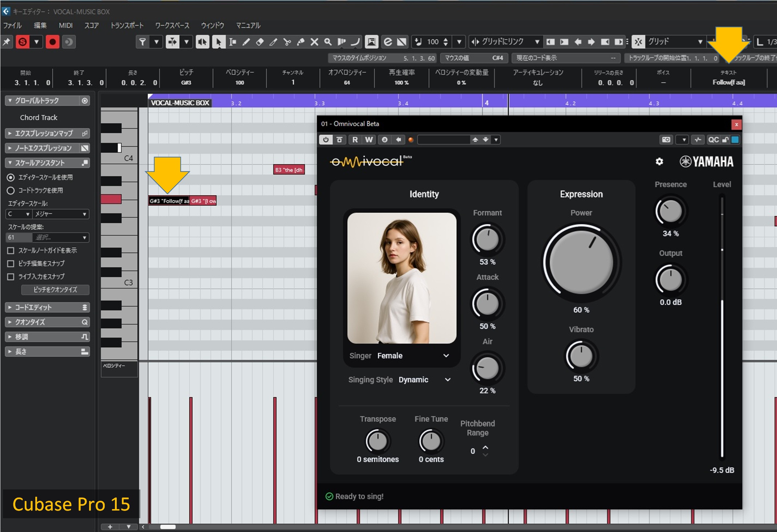Open the Transport menu
The image size is (777, 532).
pyautogui.click(x=127, y=25)
